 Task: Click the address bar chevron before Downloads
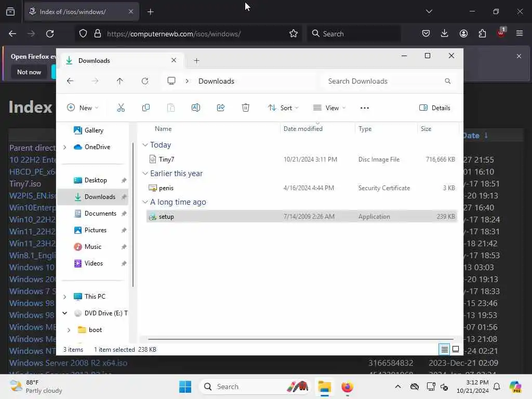point(187,81)
